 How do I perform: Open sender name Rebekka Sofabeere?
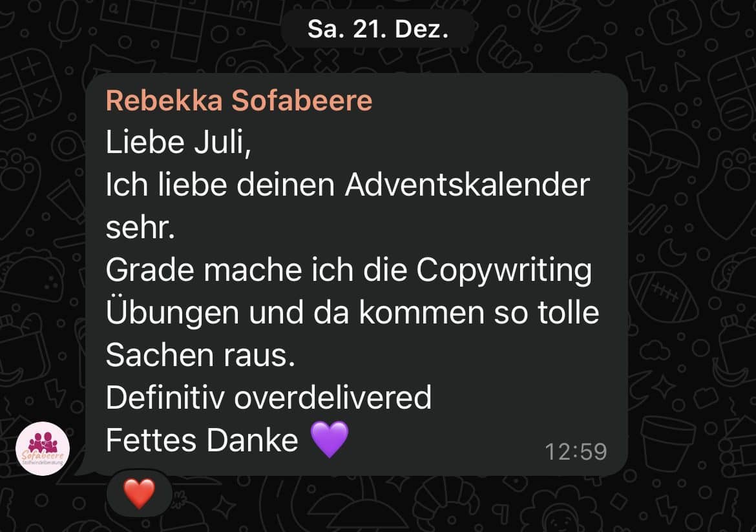point(239,100)
